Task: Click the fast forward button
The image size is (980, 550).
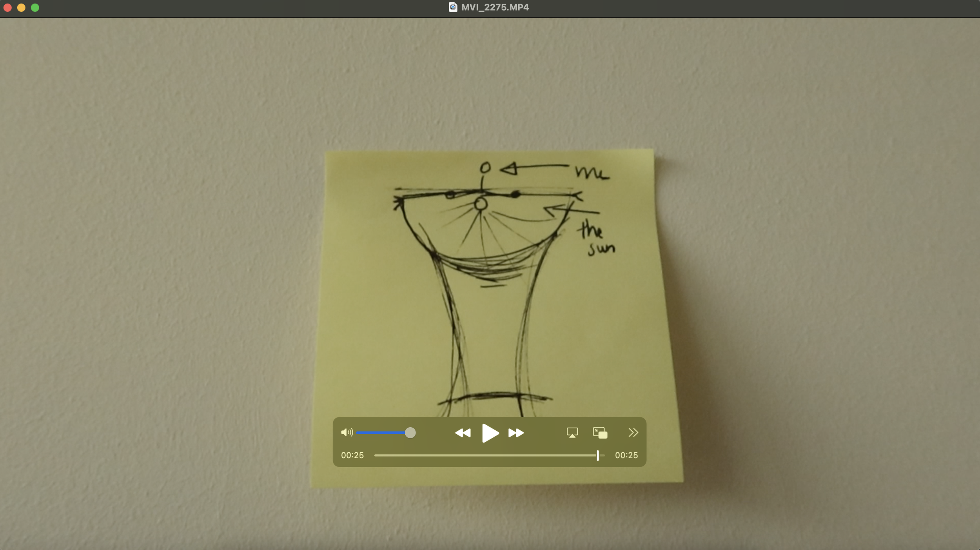Action: click(516, 433)
